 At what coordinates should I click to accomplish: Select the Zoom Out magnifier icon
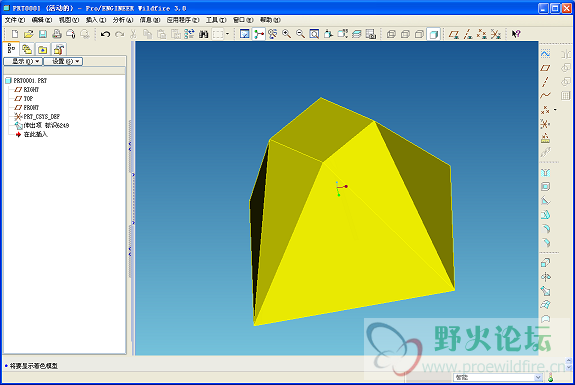(x=300, y=34)
